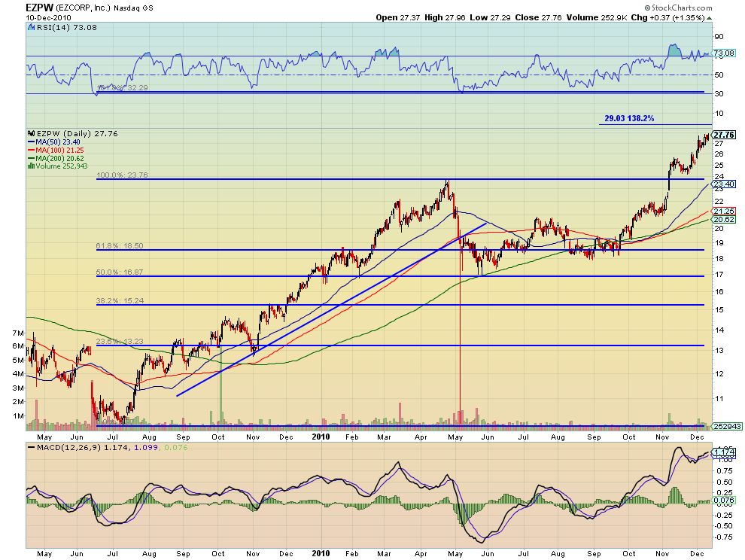Click the 23.40 moving average axis tag

click(724, 184)
